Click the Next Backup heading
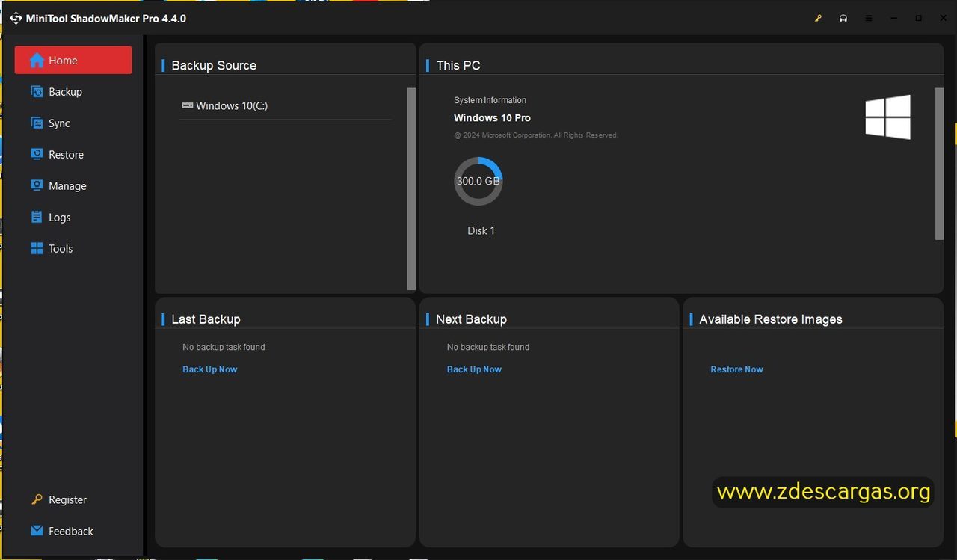Screen dimensions: 957x560 471,319
